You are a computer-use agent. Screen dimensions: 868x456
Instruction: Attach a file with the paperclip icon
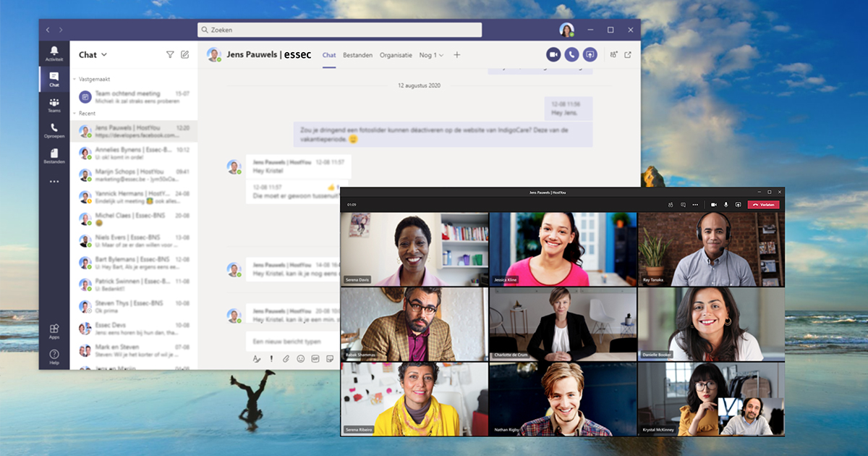pos(286,358)
